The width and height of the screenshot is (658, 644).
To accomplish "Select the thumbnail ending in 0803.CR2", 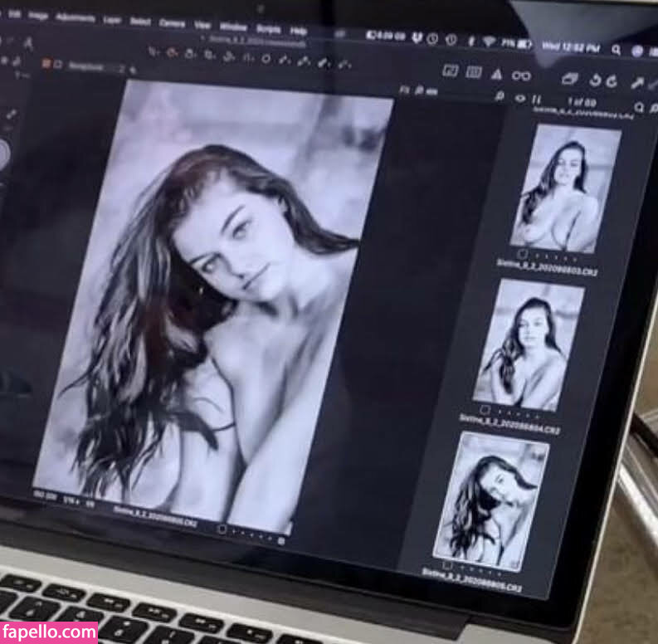I will pyautogui.click(x=563, y=188).
